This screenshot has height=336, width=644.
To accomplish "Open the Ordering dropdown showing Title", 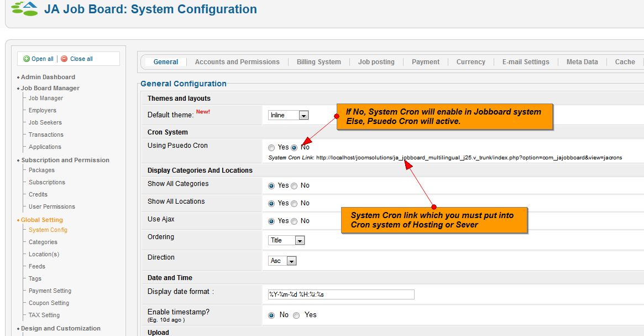I will click(x=286, y=240).
